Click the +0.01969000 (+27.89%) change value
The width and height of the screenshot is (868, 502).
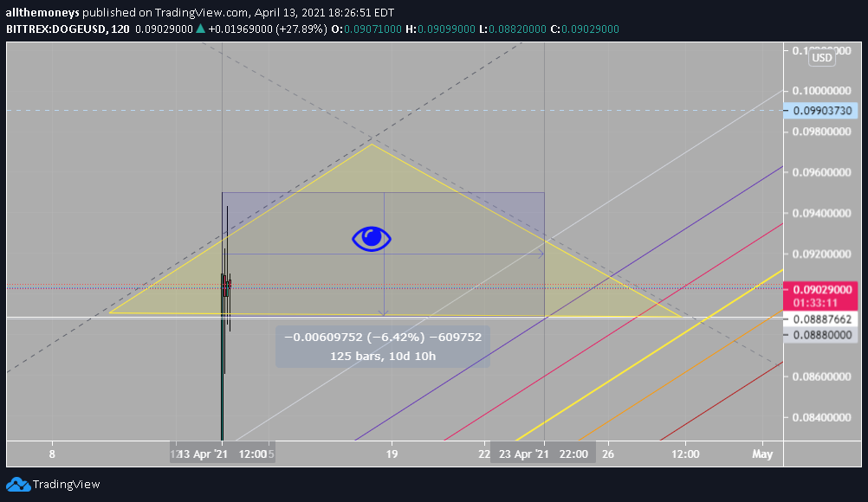click(x=268, y=29)
